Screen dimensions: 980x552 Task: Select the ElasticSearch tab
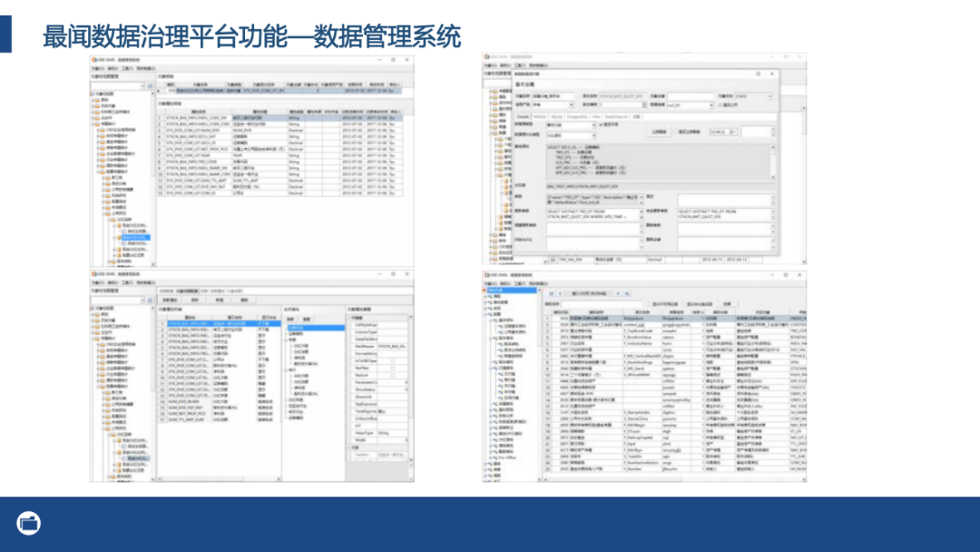pos(616,117)
